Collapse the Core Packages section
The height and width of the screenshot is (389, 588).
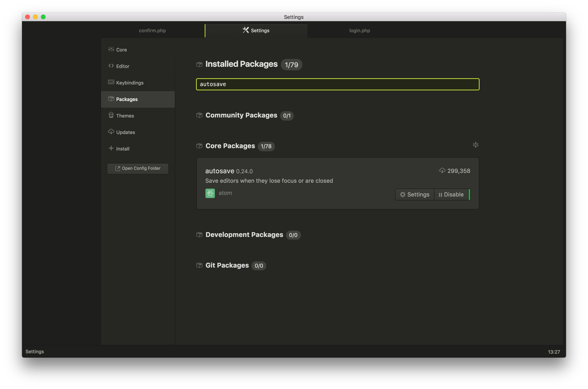230,146
